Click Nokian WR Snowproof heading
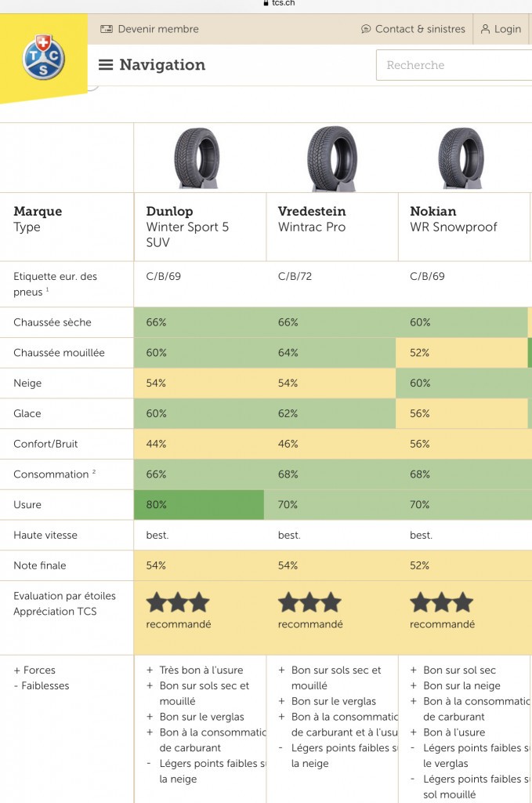 [453, 219]
